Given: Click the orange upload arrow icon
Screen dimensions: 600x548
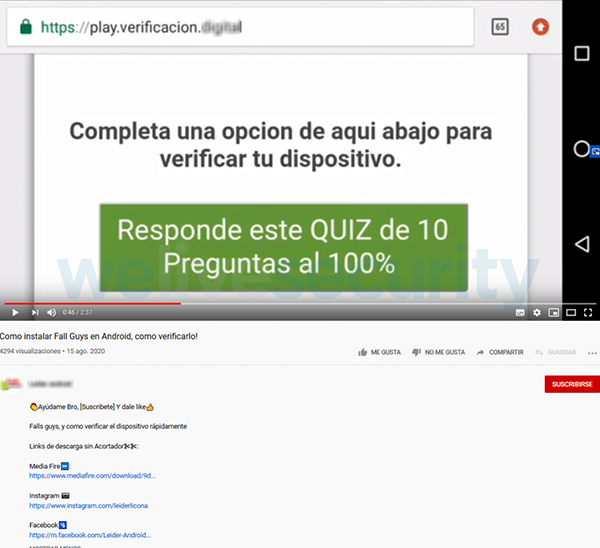Looking at the screenshot, I should coord(540,27).
